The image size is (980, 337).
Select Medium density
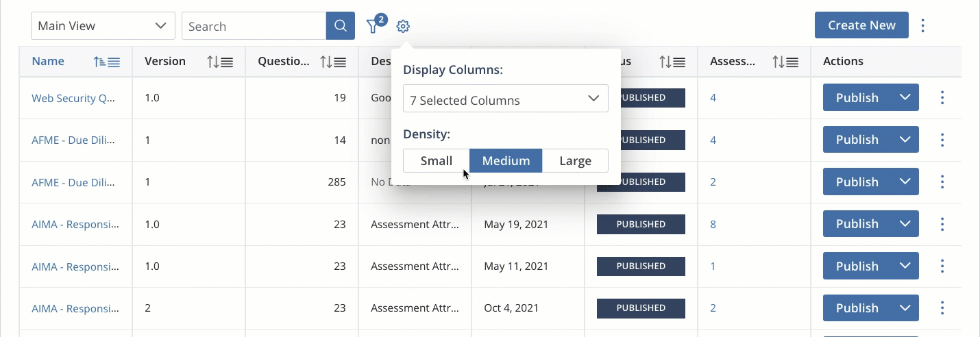(x=506, y=161)
